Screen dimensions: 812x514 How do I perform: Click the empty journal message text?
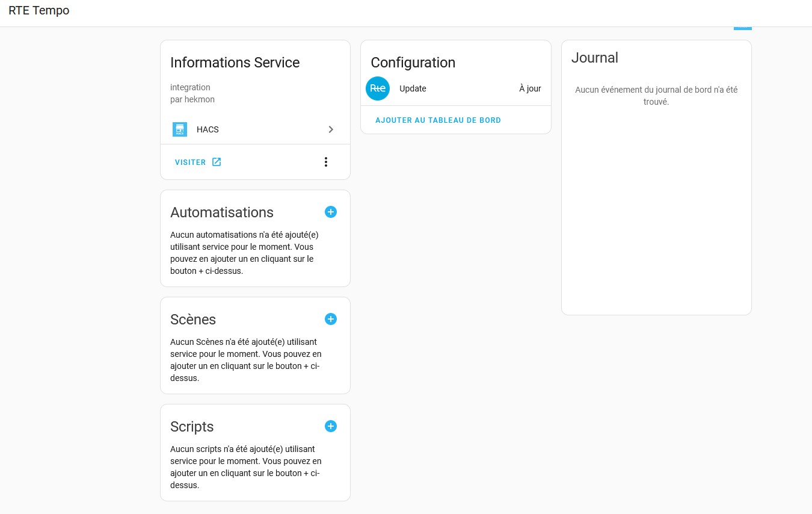point(656,96)
